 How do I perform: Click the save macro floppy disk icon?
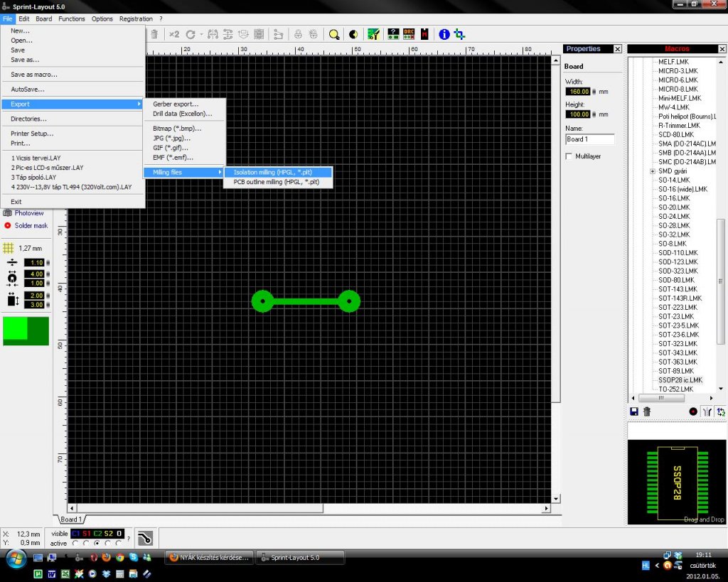[x=634, y=411]
